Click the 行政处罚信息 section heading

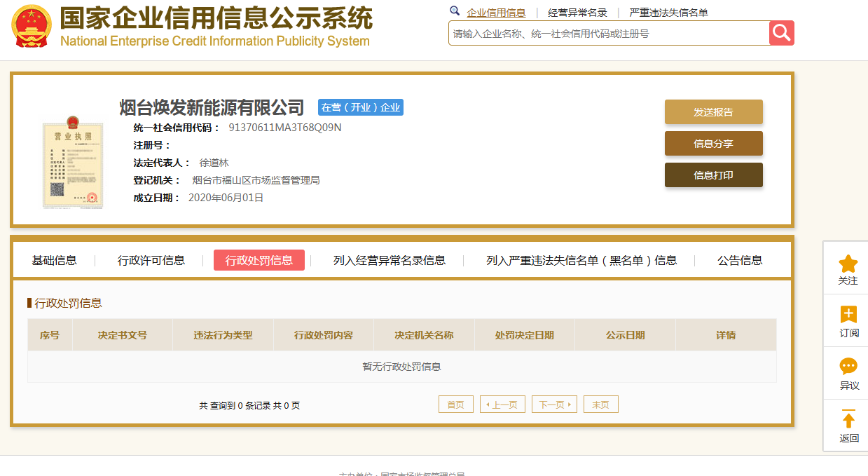(x=68, y=303)
